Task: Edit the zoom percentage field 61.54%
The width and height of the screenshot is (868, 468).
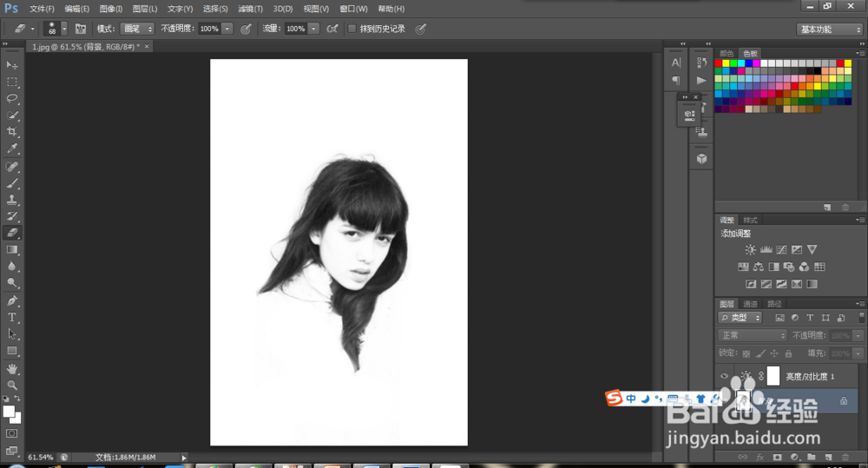Action: pyautogui.click(x=41, y=458)
